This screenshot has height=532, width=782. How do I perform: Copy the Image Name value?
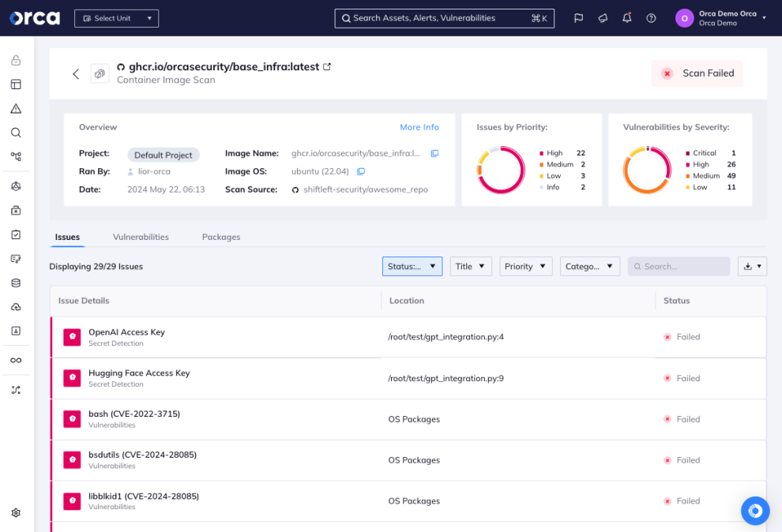tap(434, 153)
